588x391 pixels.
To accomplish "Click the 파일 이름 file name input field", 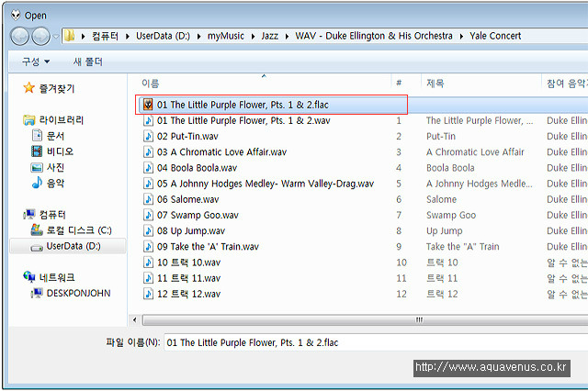I will (376, 342).
